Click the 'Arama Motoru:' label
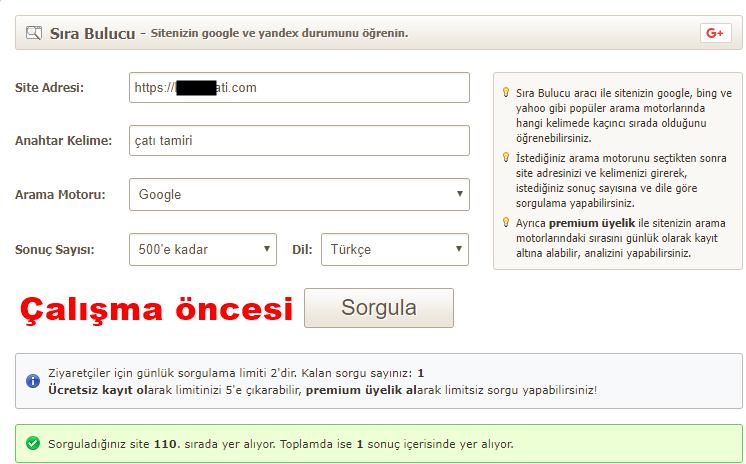Viewport: 746px width, 464px height. coord(59,195)
